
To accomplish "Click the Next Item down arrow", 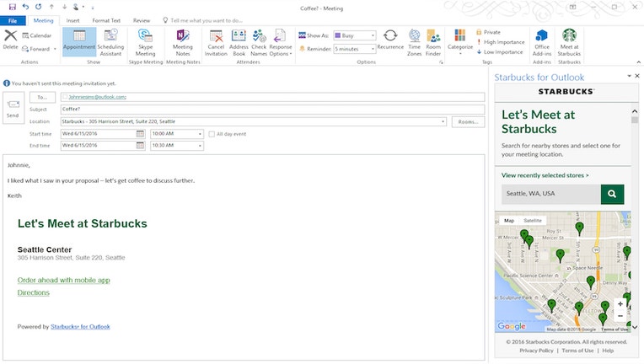I will coord(64,7).
